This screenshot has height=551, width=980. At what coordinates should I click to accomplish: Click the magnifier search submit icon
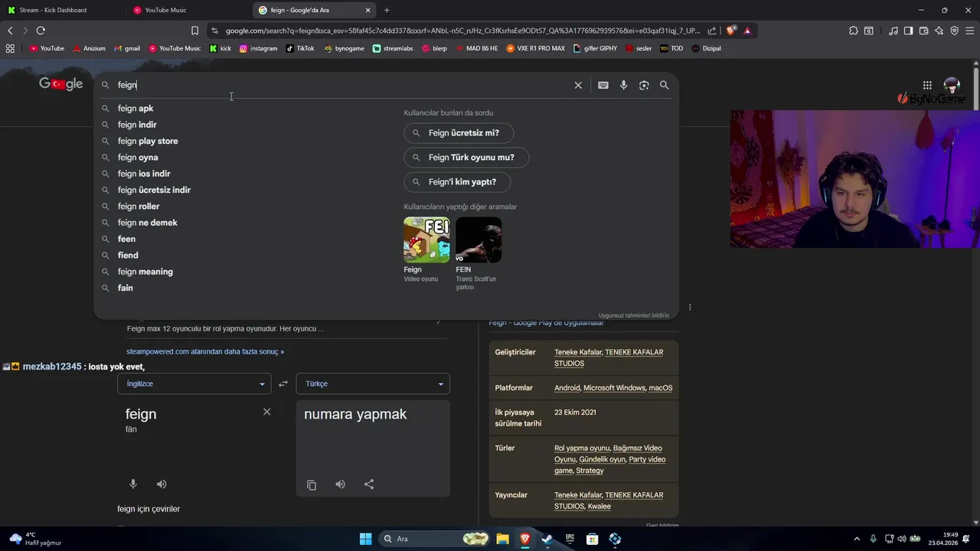tap(664, 85)
